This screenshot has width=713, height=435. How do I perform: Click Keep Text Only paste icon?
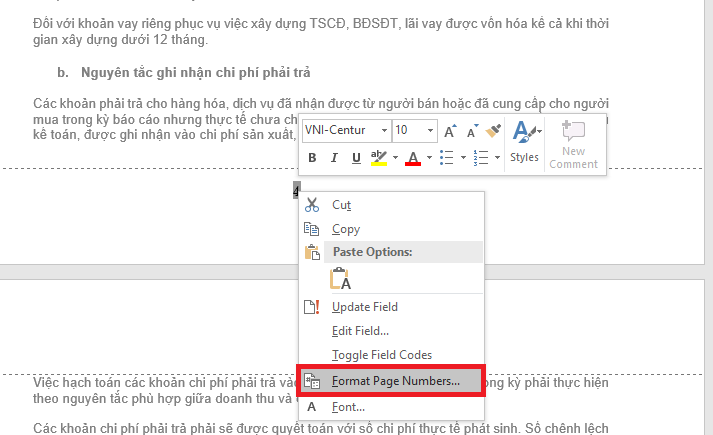pyautogui.click(x=340, y=278)
